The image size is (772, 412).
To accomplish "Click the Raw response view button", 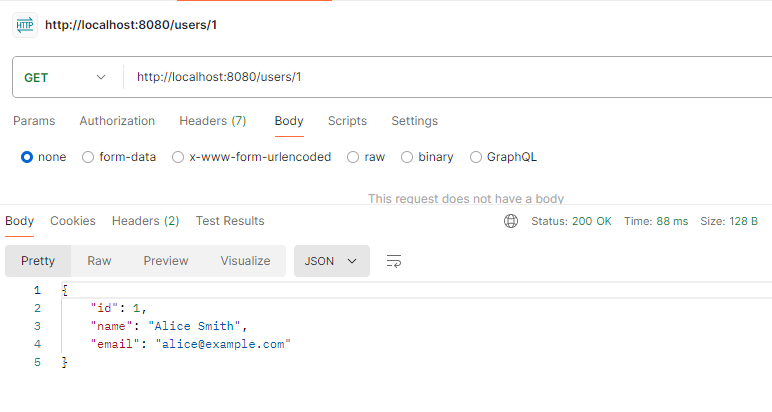I will [x=99, y=261].
